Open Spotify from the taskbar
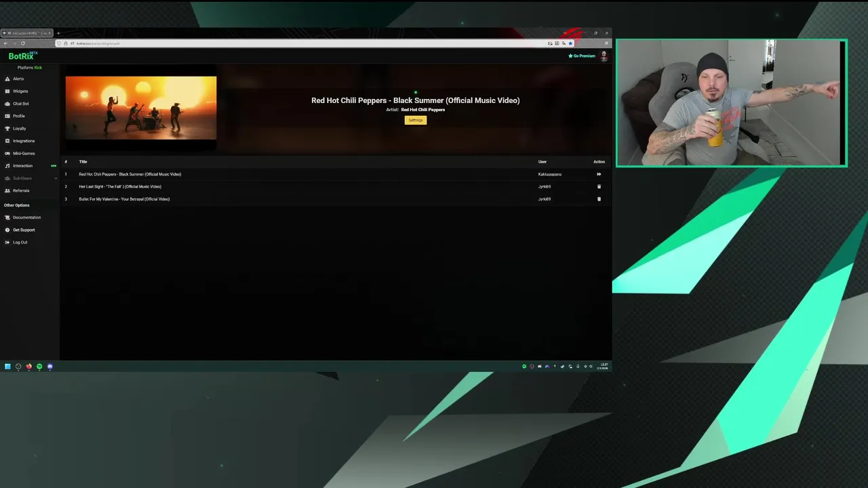Screen dimensions: 868x488 (x=39, y=367)
